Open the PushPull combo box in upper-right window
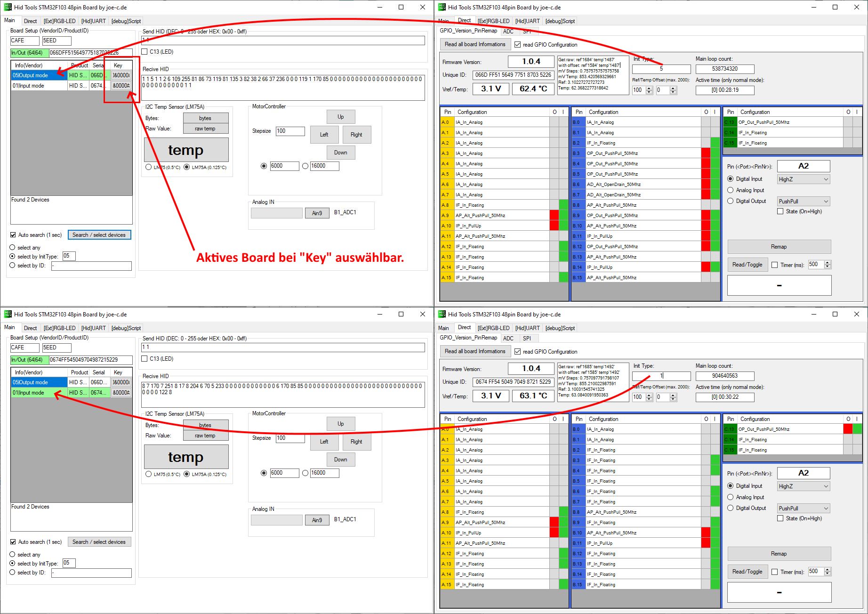This screenshot has width=868, height=614. coord(803,202)
